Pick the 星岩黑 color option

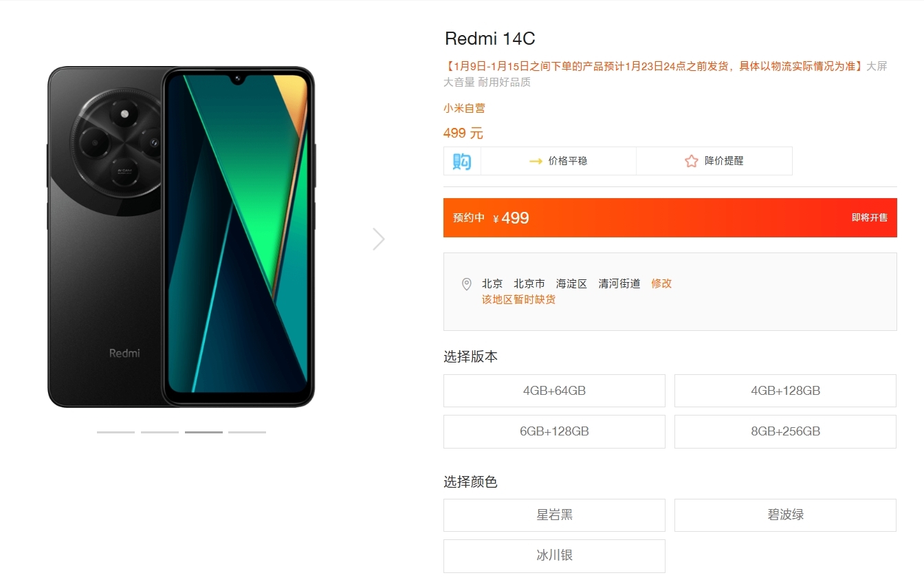pyautogui.click(x=554, y=515)
